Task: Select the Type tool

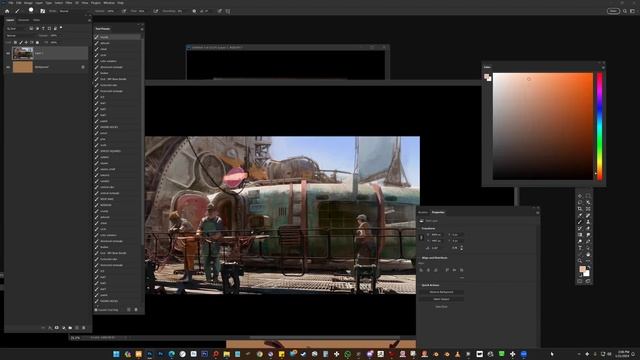Action: pos(580,247)
